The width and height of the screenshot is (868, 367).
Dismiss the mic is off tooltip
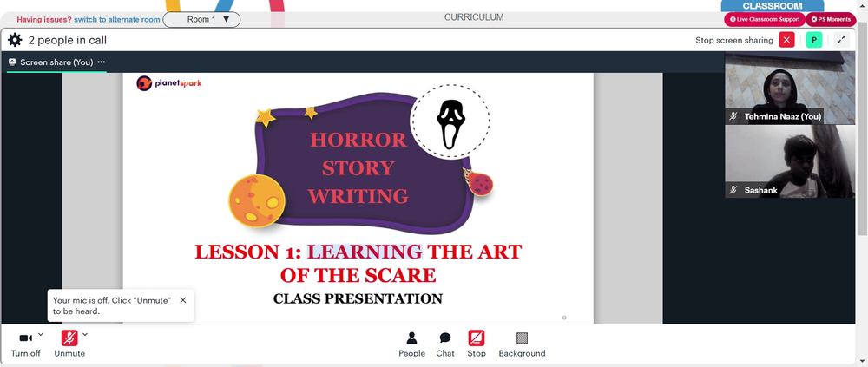(x=183, y=300)
